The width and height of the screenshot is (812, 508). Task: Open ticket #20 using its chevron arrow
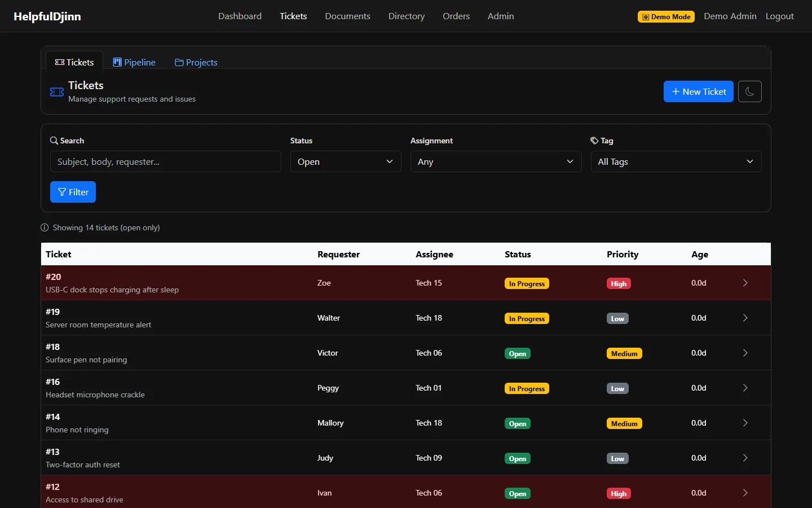(x=745, y=283)
